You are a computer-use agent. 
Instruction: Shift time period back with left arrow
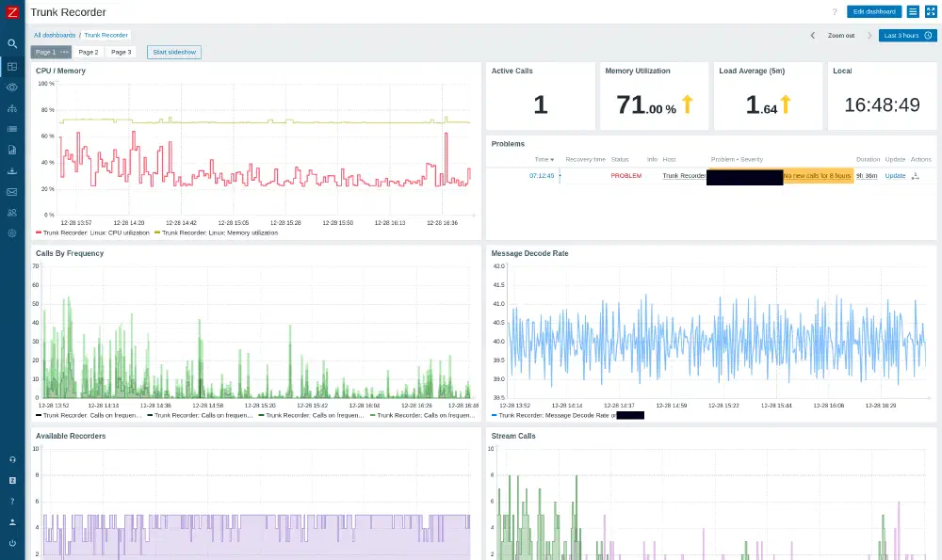point(812,36)
